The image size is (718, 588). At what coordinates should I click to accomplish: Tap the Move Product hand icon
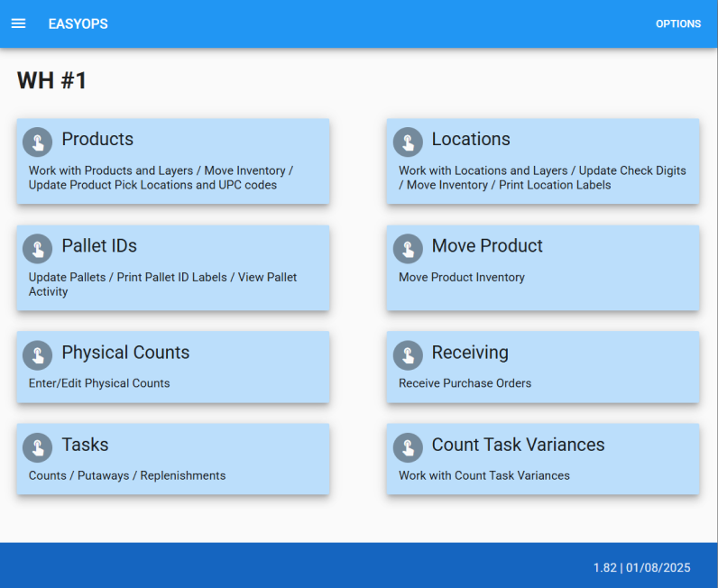408,248
